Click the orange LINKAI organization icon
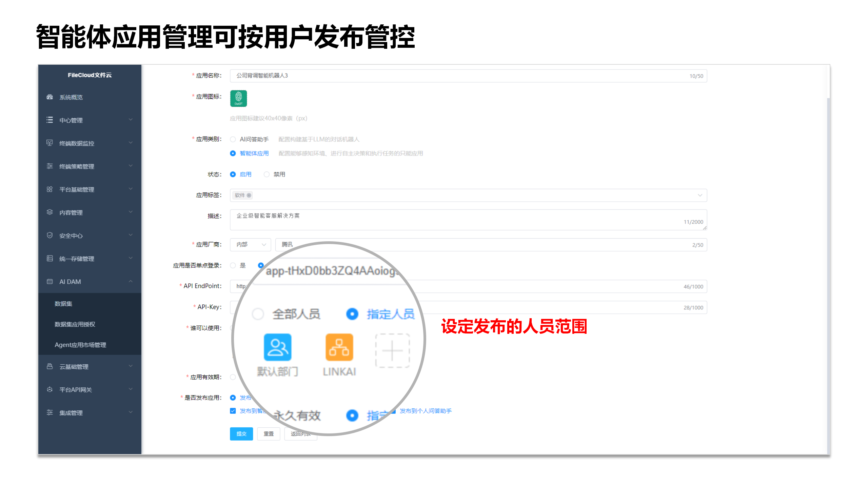 coord(339,347)
